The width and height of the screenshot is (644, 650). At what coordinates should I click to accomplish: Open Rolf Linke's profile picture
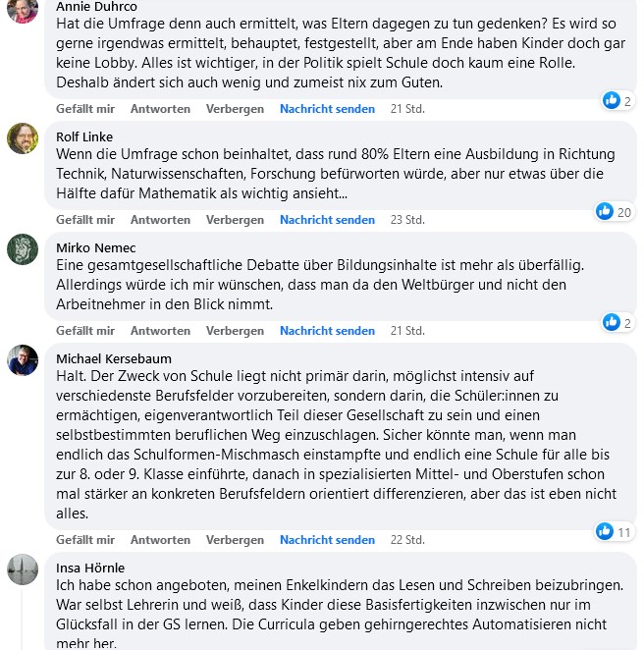click(x=23, y=138)
